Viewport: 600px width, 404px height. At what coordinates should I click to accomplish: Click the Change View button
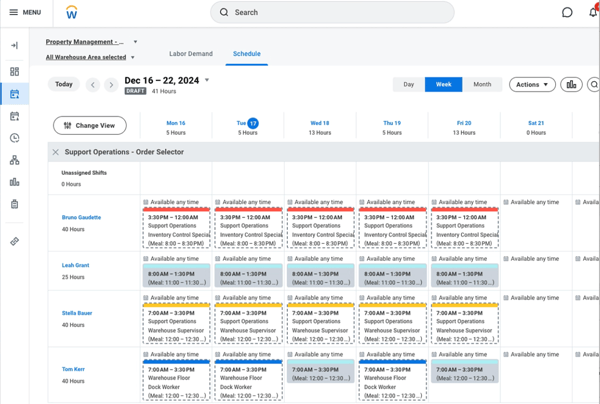click(89, 126)
